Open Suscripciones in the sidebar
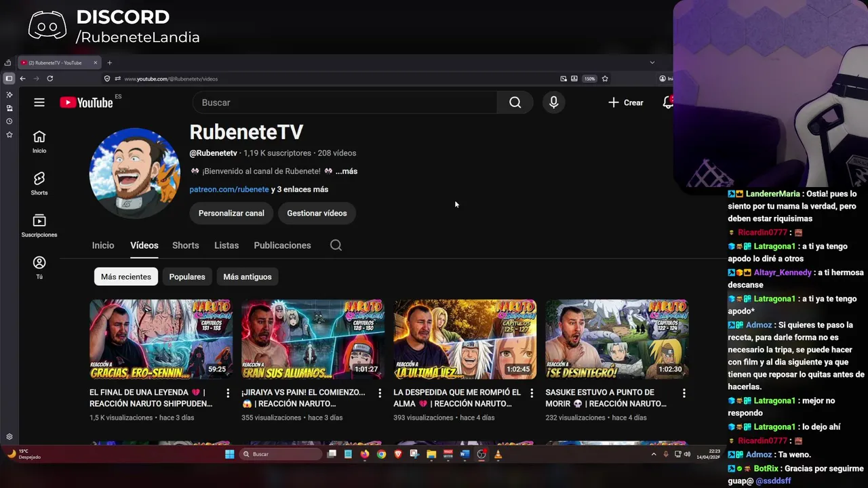The width and height of the screenshot is (868, 488). pos(39,225)
